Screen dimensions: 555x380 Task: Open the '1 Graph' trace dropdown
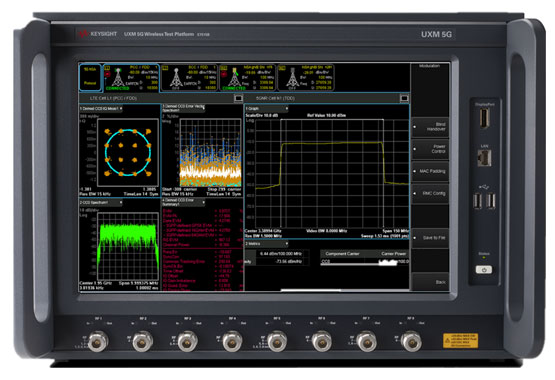[266, 108]
